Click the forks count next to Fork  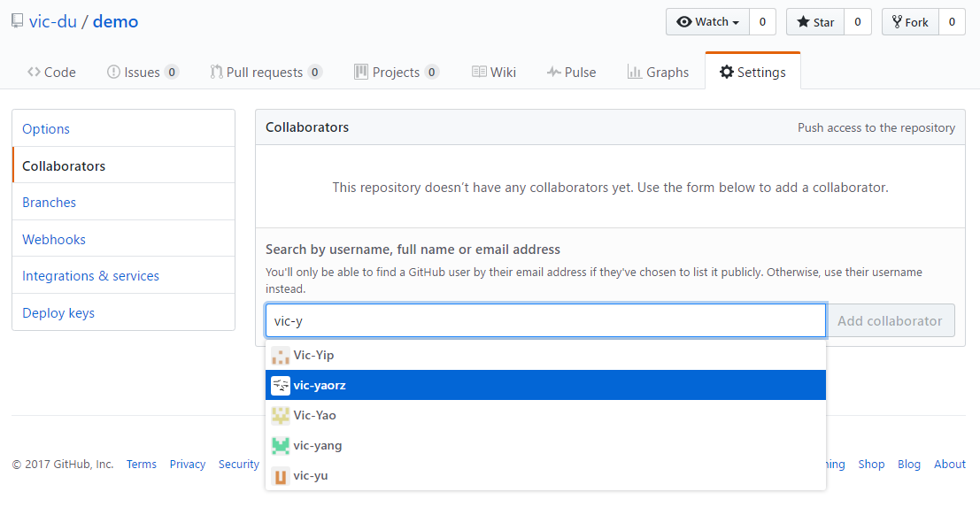point(952,22)
